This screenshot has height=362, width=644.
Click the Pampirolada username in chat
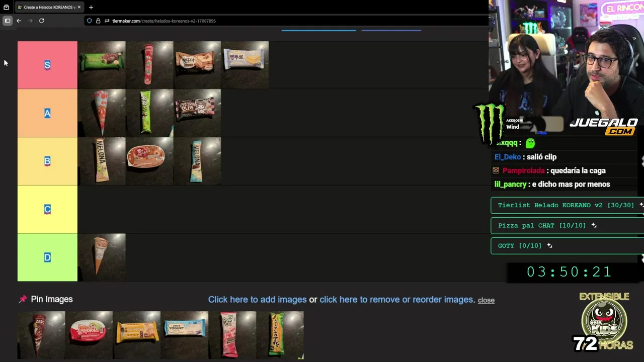523,170
